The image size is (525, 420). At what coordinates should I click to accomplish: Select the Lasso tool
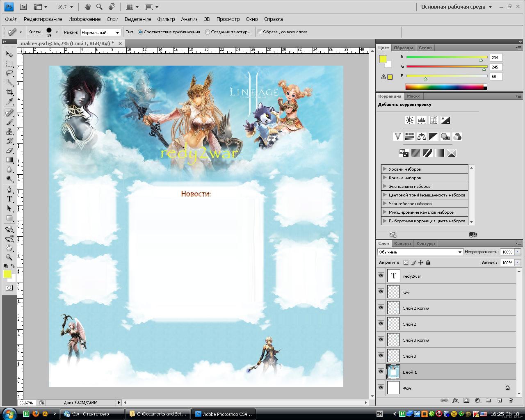point(9,73)
